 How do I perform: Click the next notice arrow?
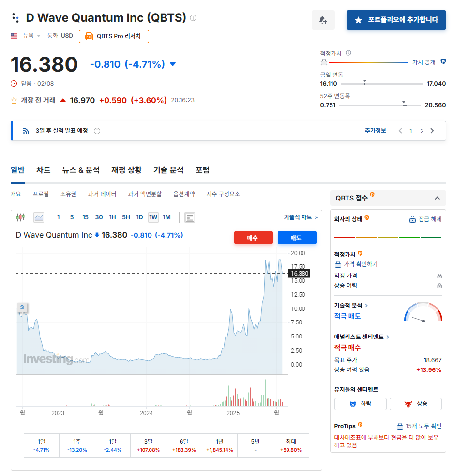point(432,131)
